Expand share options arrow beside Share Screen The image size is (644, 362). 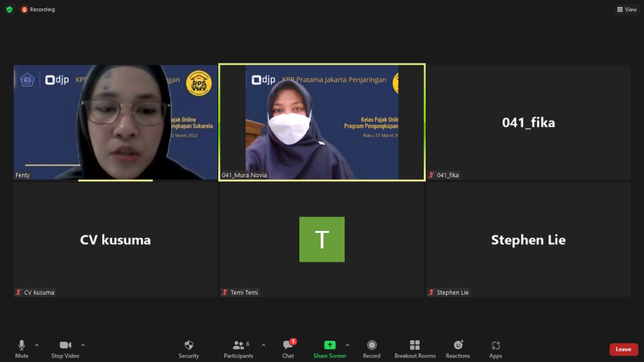[347, 345]
